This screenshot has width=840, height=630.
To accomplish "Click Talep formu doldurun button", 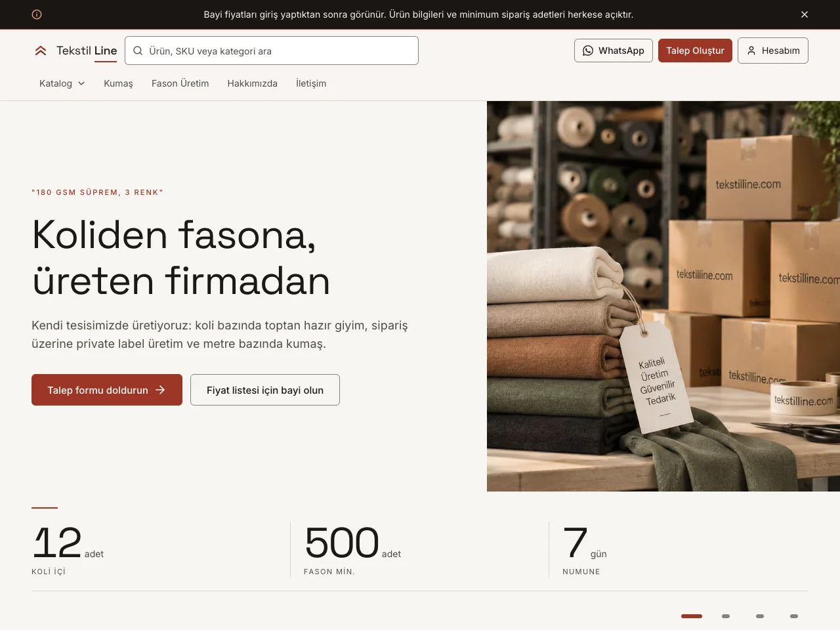I will [x=107, y=390].
